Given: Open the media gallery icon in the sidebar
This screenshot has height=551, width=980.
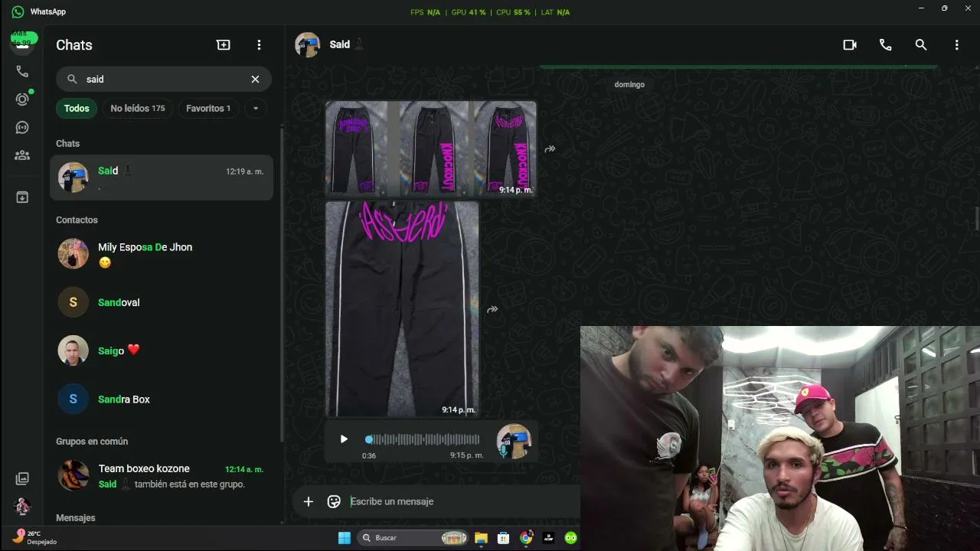Looking at the screenshot, I should click(x=22, y=478).
